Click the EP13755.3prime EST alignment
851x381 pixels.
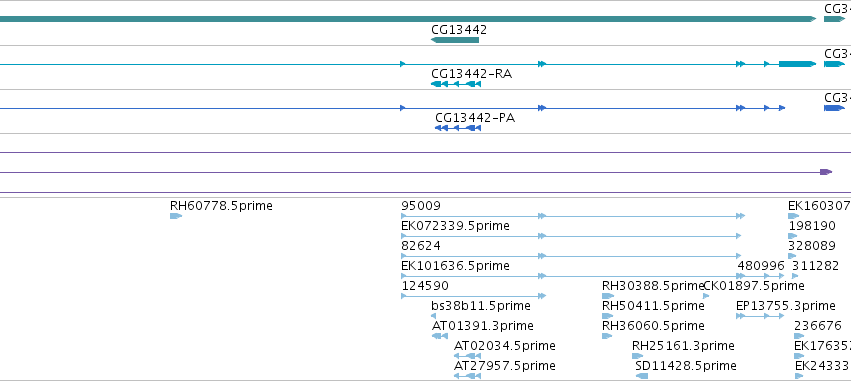(x=760, y=316)
